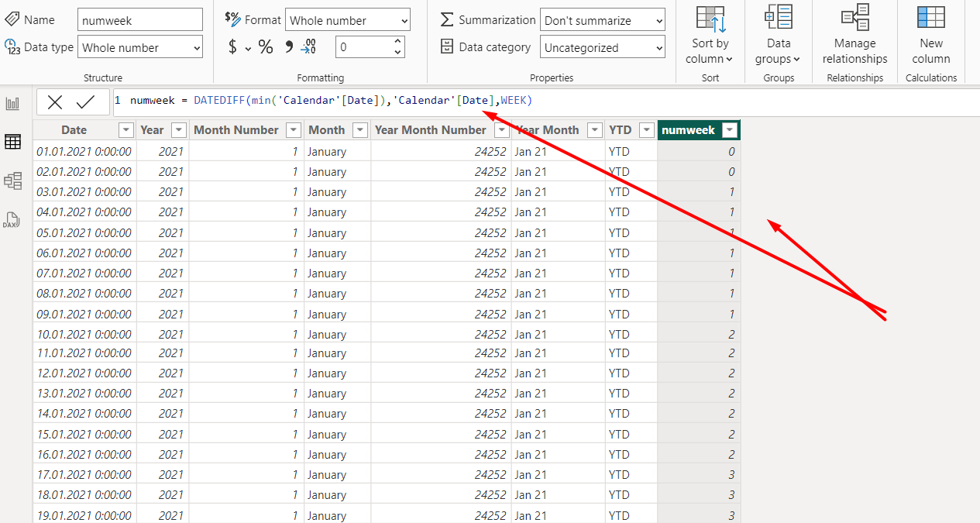Click 24252 cell in 14.01.2021 row
Image resolution: width=980 pixels, height=523 pixels.
click(441, 413)
